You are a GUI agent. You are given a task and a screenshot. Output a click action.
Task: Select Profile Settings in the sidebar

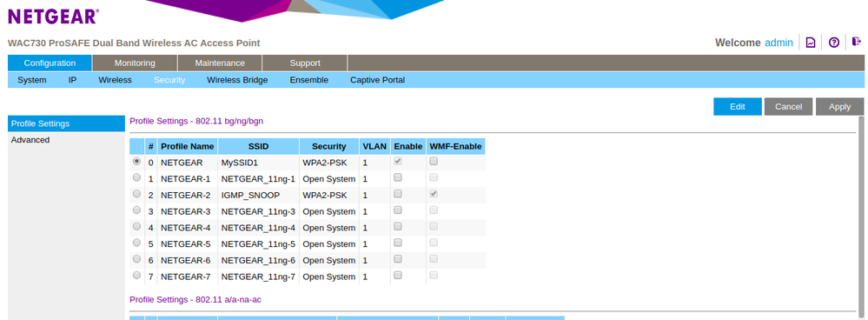click(66, 123)
